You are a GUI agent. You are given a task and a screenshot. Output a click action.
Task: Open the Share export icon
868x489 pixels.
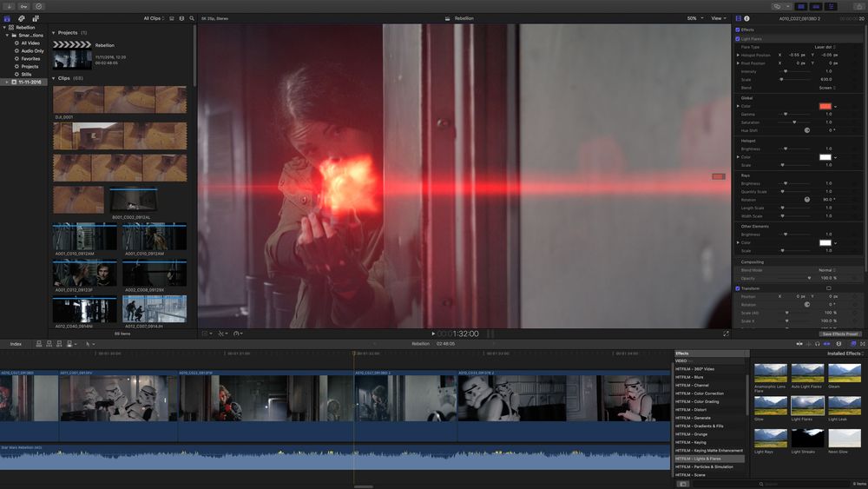[859, 7]
